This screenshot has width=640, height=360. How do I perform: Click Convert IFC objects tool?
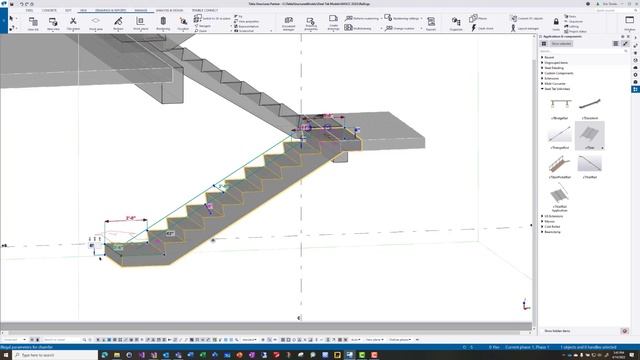pyautogui.click(x=527, y=18)
